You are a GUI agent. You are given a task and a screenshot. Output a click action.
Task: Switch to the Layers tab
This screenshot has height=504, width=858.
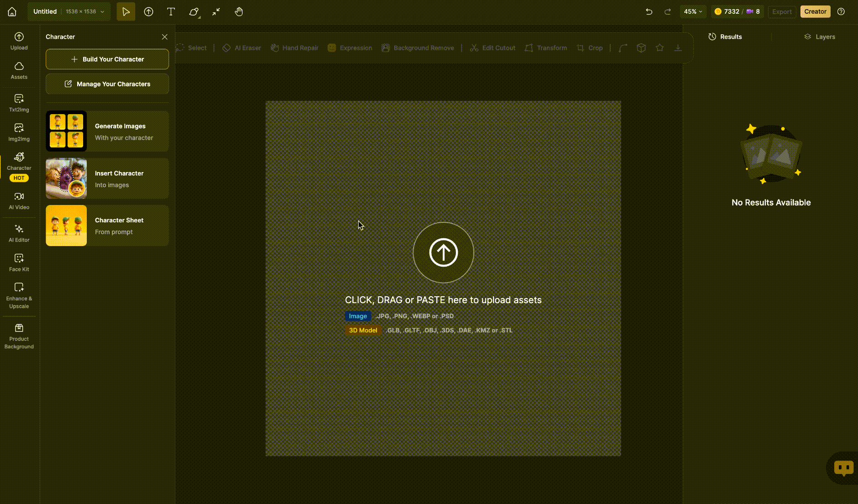coord(820,37)
